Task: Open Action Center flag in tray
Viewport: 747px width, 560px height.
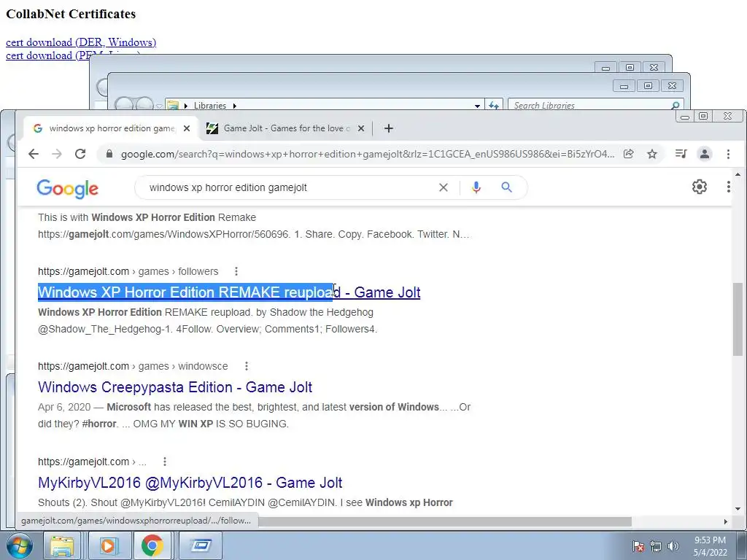Action: (x=638, y=545)
